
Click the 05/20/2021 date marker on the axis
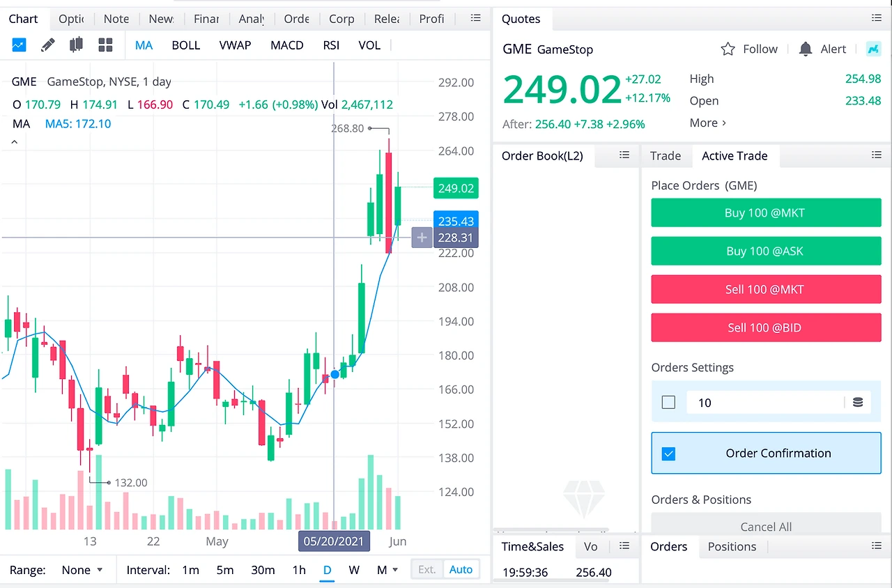[x=334, y=541]
